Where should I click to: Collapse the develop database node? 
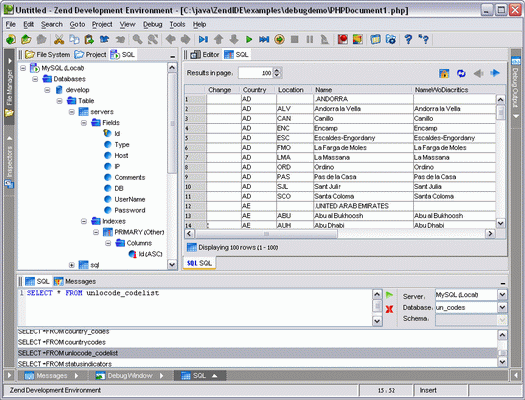pyautogui.click(x=47, y=90)
